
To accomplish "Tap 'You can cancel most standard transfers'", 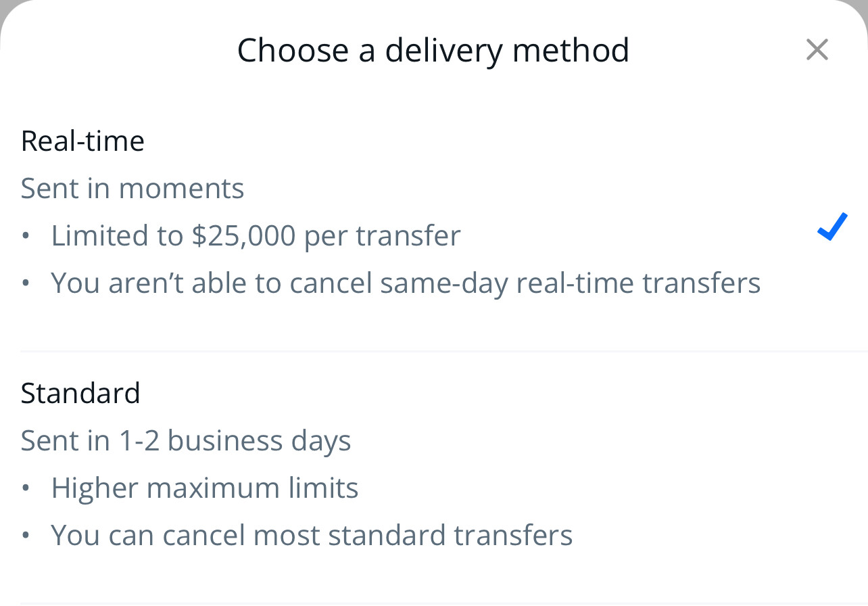I will 312,535.
